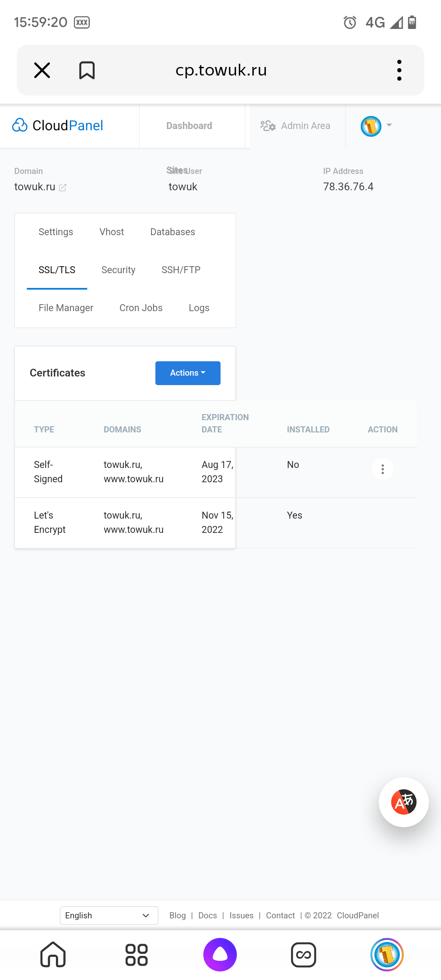Open the English language selector
Screen dimensions: 441x980
click(108, 915)
